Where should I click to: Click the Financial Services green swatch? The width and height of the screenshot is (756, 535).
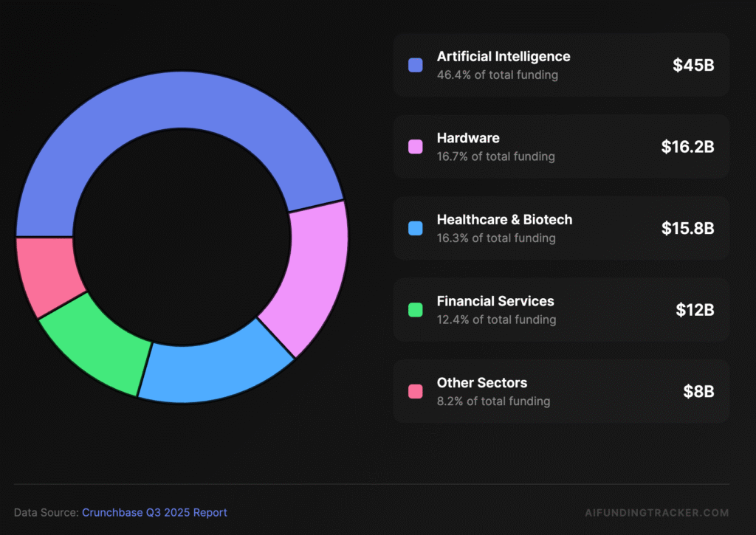tap(416, 310)
